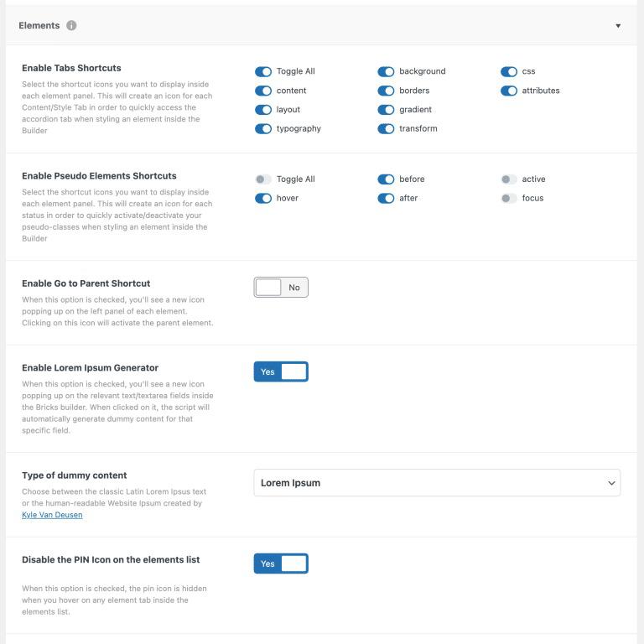Screen dimensions: 644x644
Task: Switch off the background tab shortcut
Action: (386, 71)
